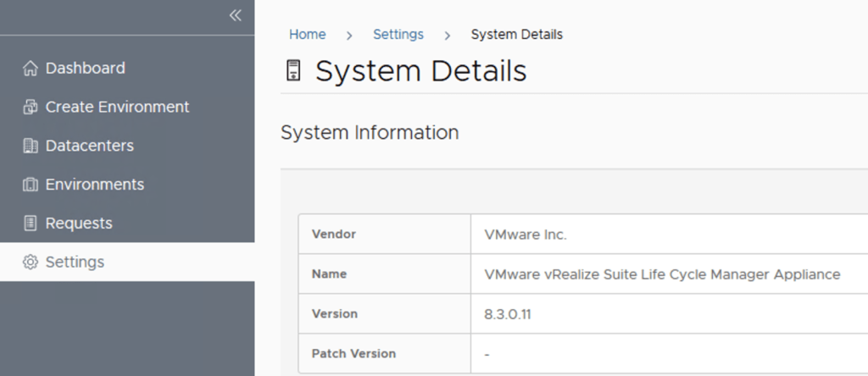Click the version value 8.3.0.11
Screen dimensions: 868x376
(x=508, y=314)
